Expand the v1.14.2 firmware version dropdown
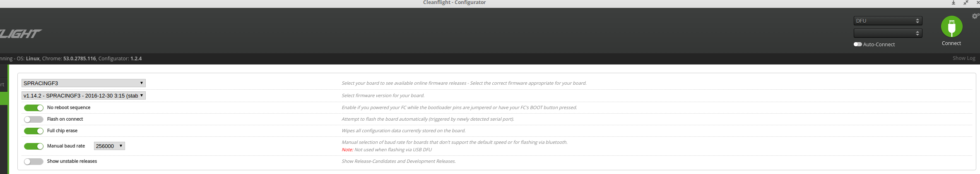This screenshot has width=980, height=174. click(83, 95)
